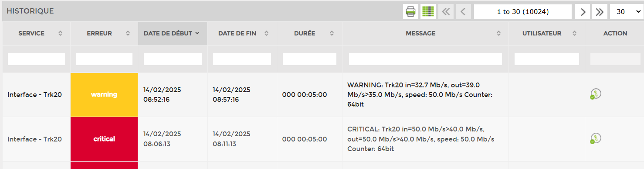Open the 30 rows-per-page dropdown

pos(626,12)
